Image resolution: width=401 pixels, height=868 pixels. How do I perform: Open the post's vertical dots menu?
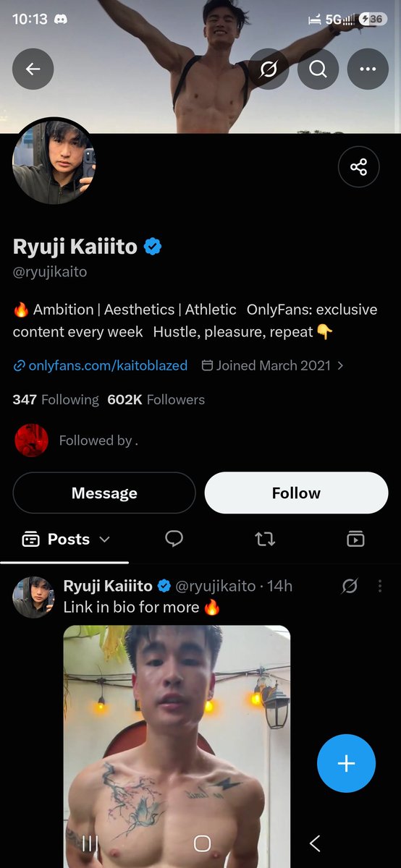[x=379, y=587]
